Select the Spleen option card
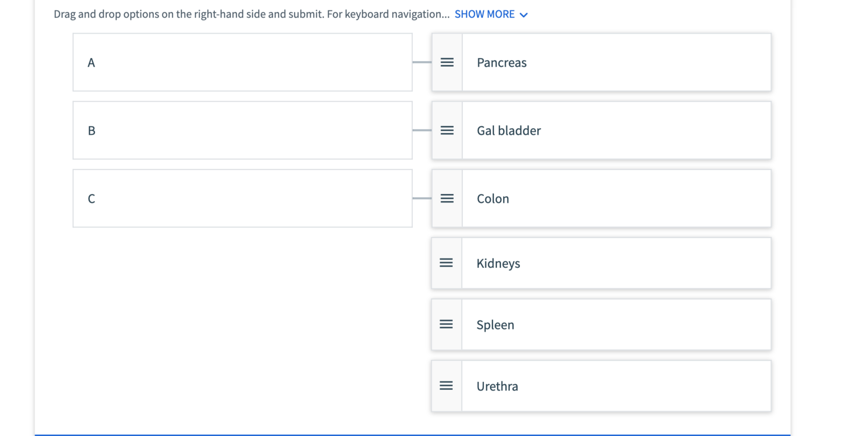 [616, 324]
